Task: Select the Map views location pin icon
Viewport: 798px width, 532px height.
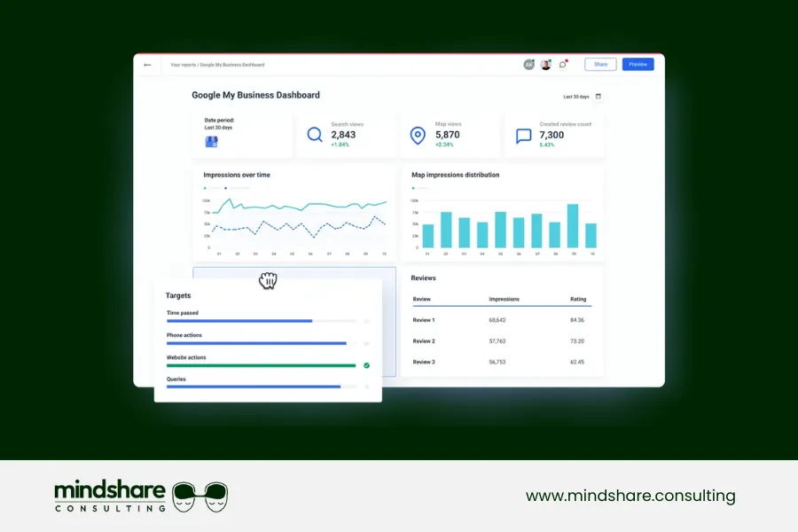Action: point(419,134)
